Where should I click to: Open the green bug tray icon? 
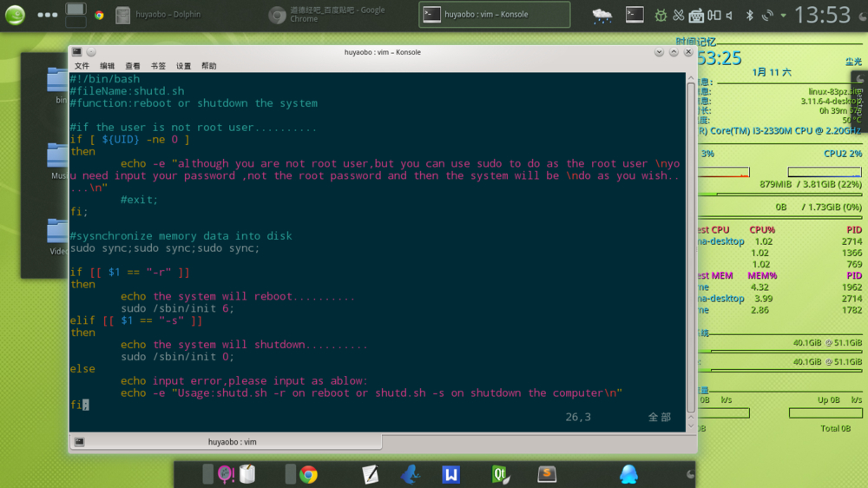pyautogui.click(x=661, y=16)
